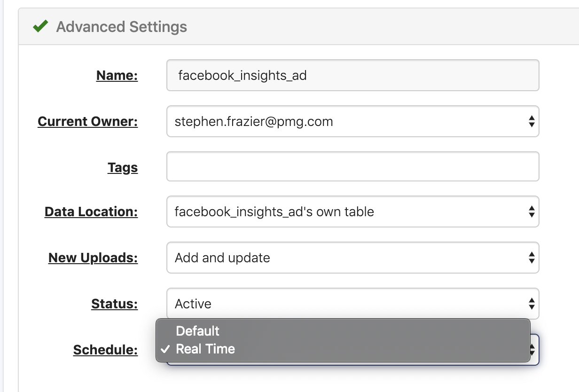Click the underlined Current Owner label

point(87,122)
